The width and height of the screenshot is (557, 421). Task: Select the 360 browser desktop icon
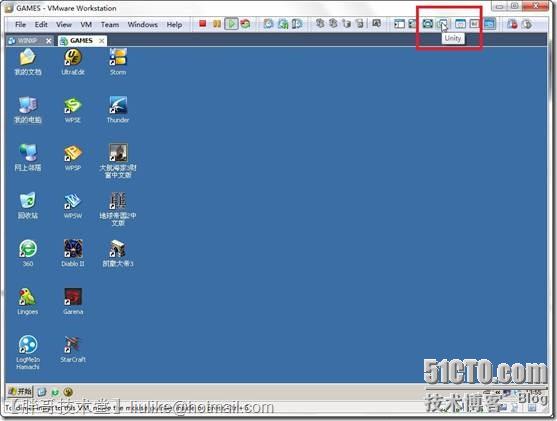(x=28, y=253)
